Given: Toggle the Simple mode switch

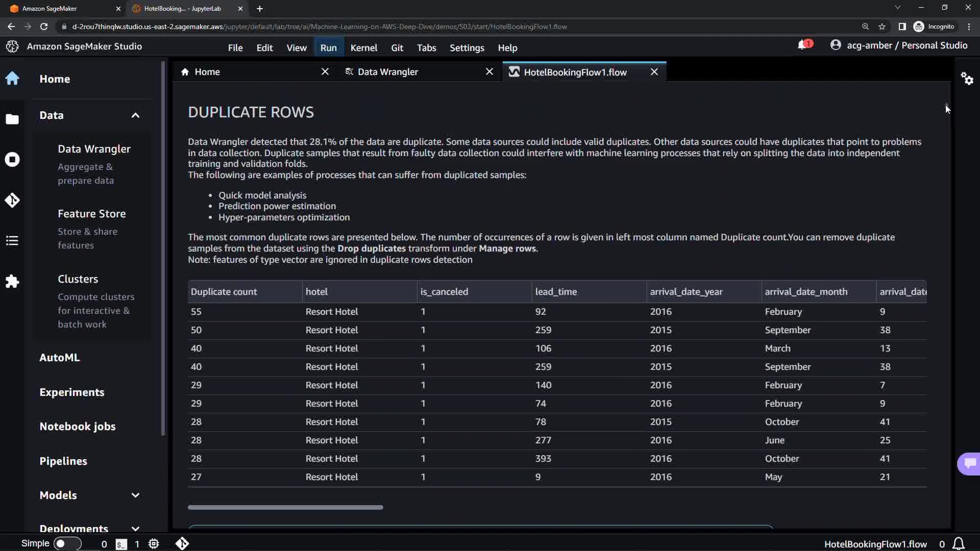Looking at the screenshot, I should (67, 544).
